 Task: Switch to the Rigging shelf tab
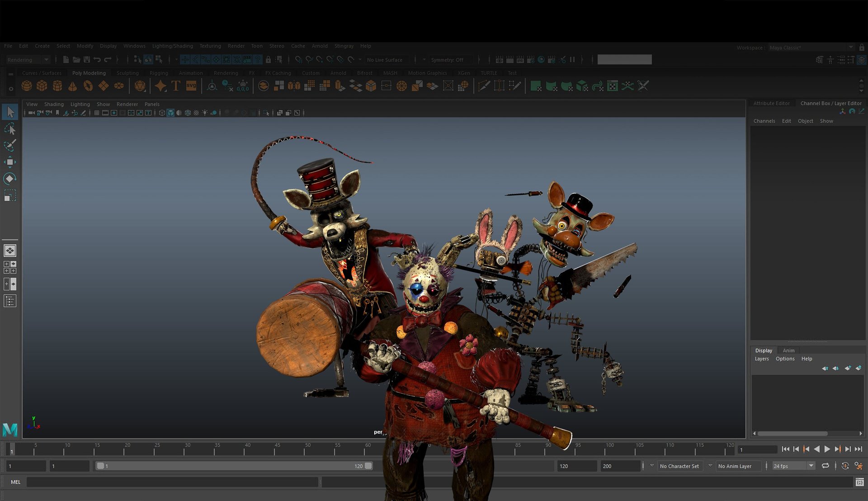point(158,73)
